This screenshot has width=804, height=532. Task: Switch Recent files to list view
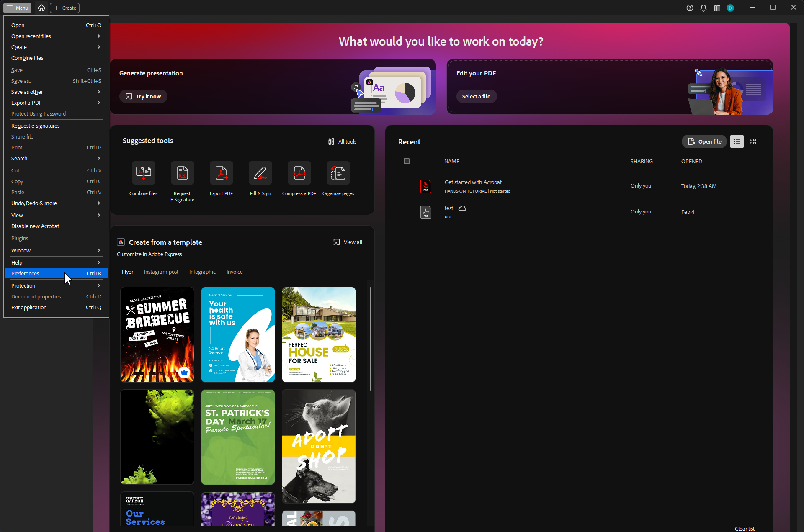[737, 141]
